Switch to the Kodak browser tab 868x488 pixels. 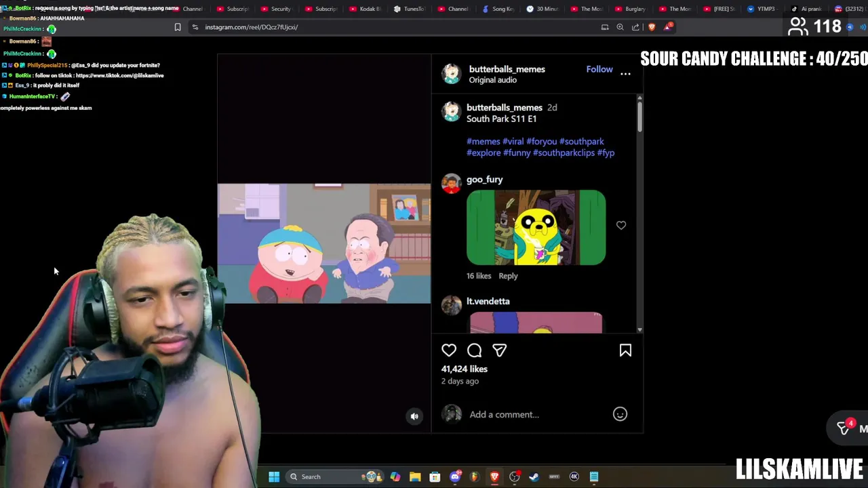coord(365,9)
